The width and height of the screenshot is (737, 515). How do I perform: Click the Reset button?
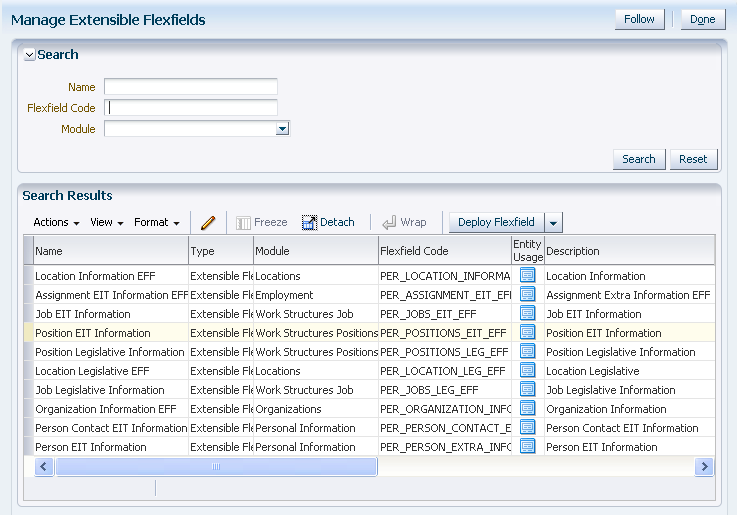693,159
